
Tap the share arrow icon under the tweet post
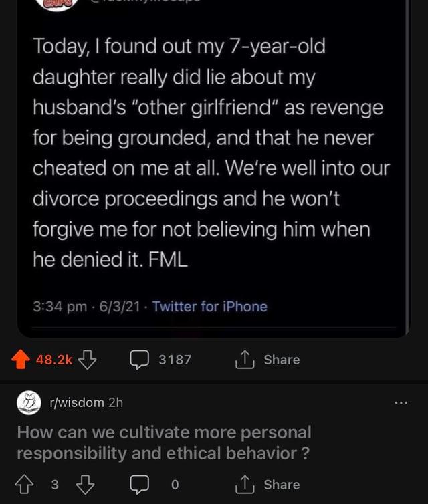245,360
